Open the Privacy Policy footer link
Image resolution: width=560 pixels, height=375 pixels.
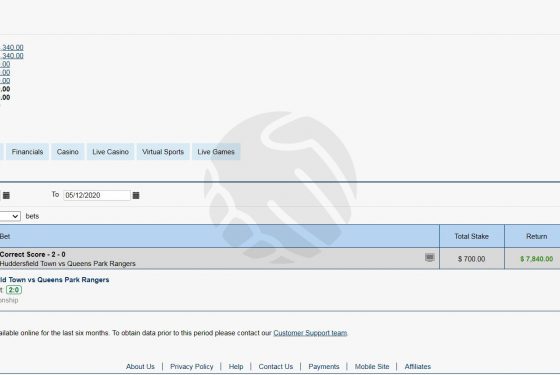[x=191, y=366]
